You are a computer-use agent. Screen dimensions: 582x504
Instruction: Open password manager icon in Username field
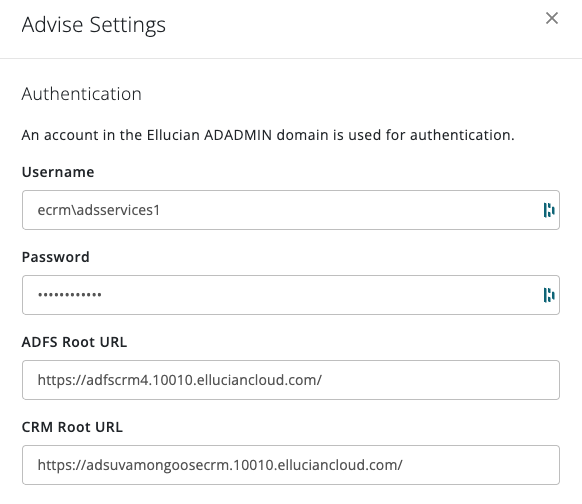[549, 210]
